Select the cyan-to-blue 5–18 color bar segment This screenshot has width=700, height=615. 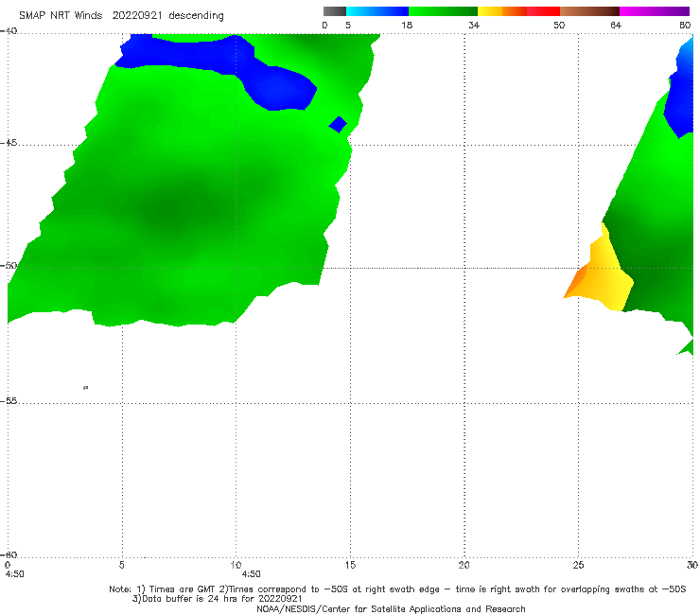(377, 11)
